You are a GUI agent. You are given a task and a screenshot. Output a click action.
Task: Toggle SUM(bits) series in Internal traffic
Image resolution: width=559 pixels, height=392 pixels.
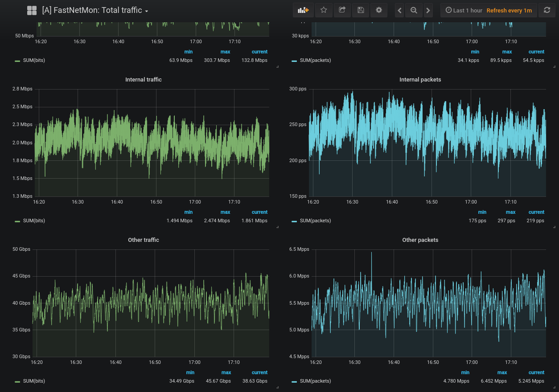tap(34, 220)
